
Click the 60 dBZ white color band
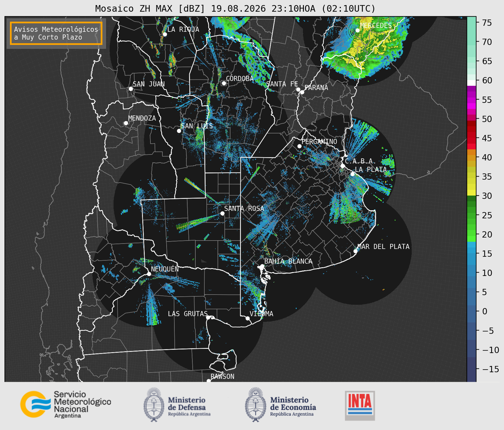[471, 83]
